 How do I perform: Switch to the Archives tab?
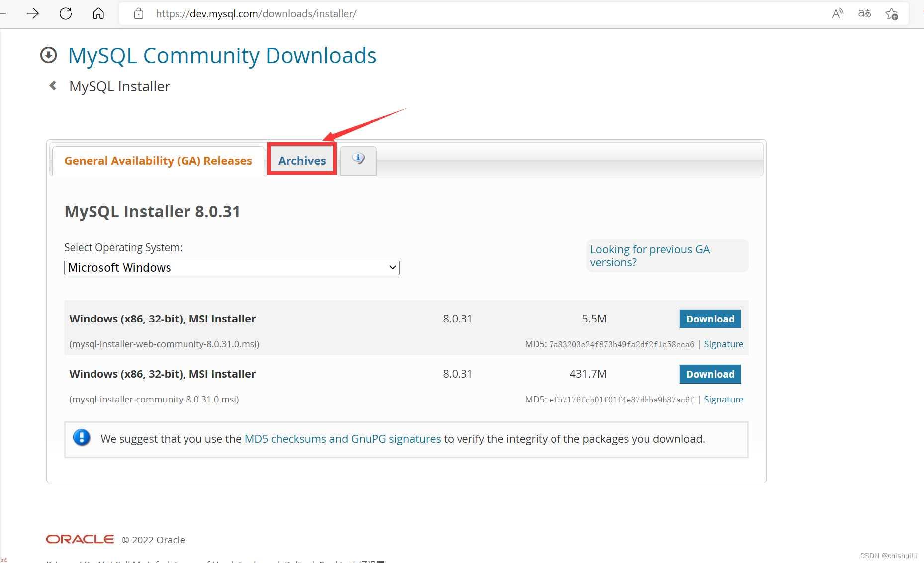point(302,161)
